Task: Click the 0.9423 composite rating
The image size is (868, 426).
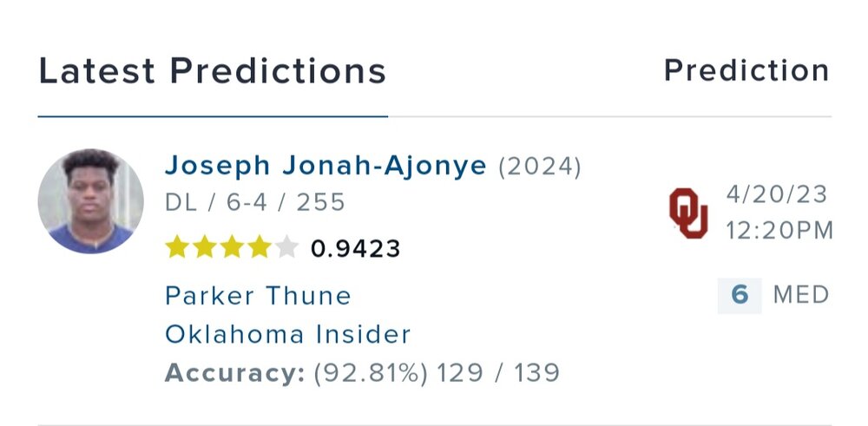Action: pos(356,249)
